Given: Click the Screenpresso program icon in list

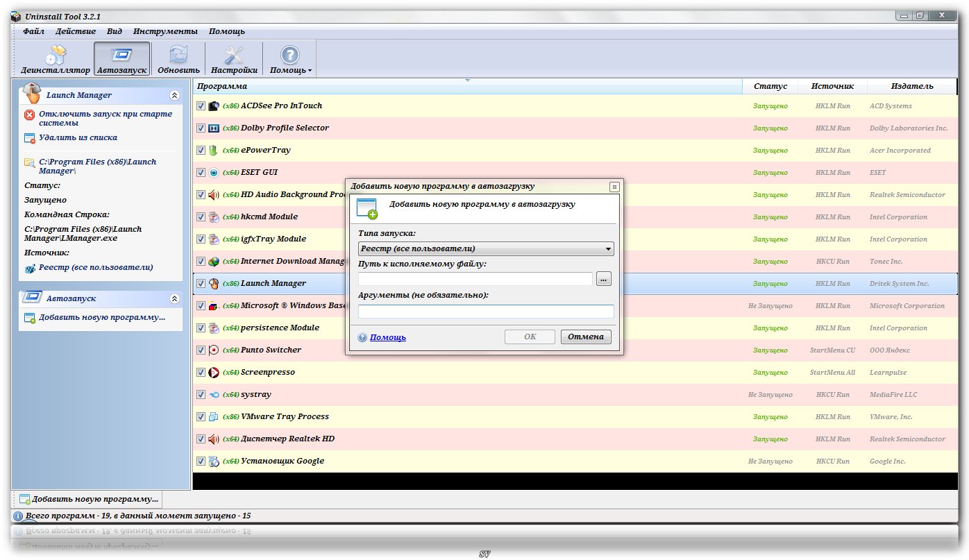Looking at the screenshot, I should coord(214,373).
